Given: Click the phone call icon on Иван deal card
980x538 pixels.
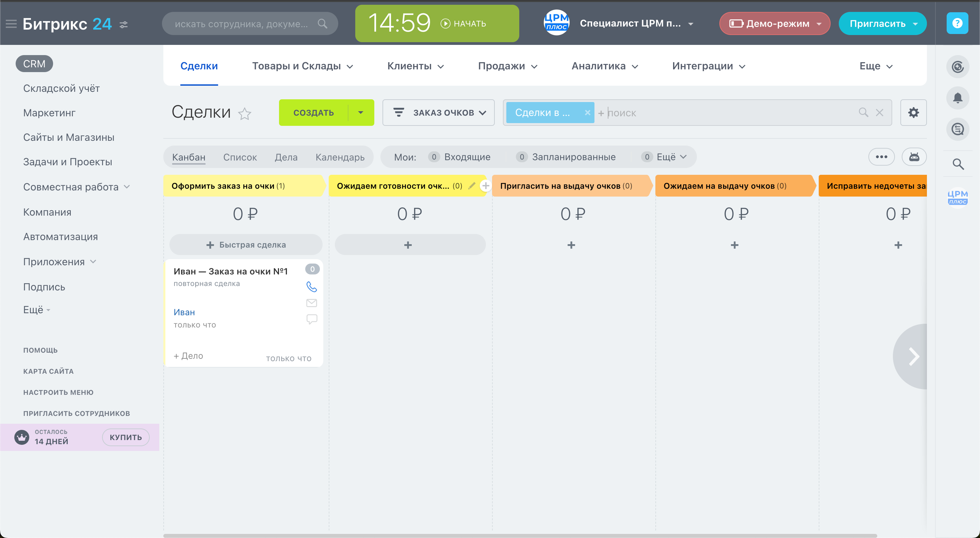Looking at the screenshot, I should click(312, 287).
